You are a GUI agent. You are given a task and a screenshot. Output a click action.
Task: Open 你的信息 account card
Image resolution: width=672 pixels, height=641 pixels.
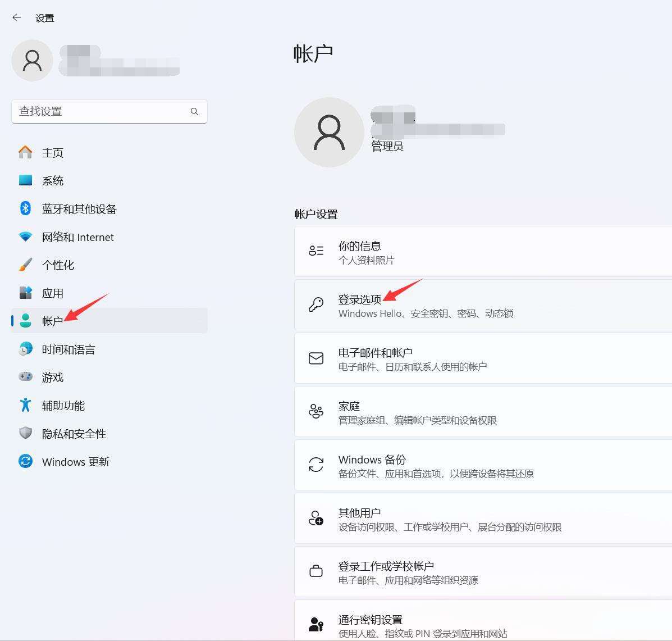[x=483, y=252]
